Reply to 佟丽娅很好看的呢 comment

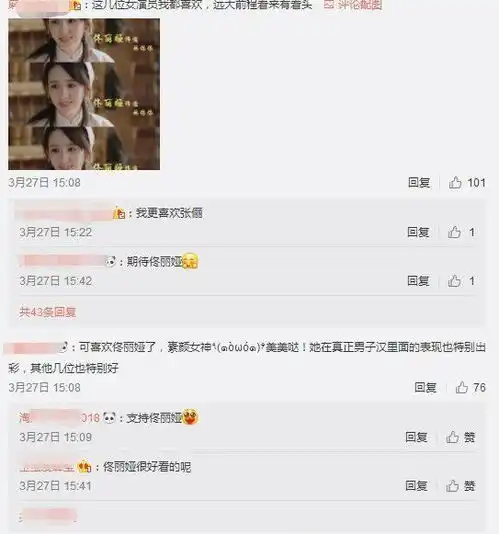pyautogui.click(x=416, y=486)
